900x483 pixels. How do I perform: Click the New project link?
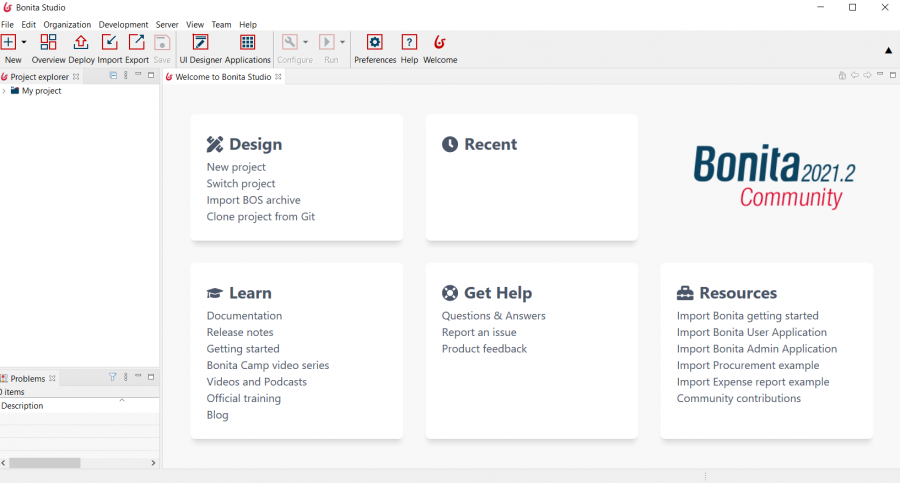(x=236, y=167)
